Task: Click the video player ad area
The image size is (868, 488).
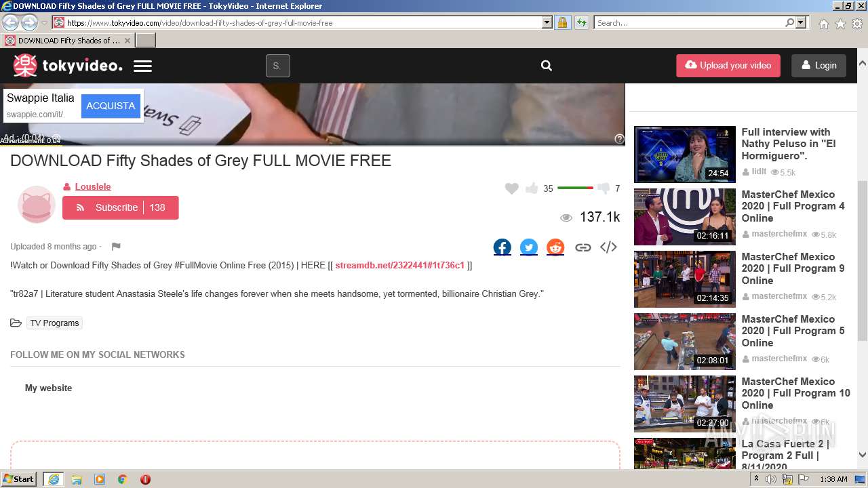Action: pyautogui.click(x=312, y=114)
